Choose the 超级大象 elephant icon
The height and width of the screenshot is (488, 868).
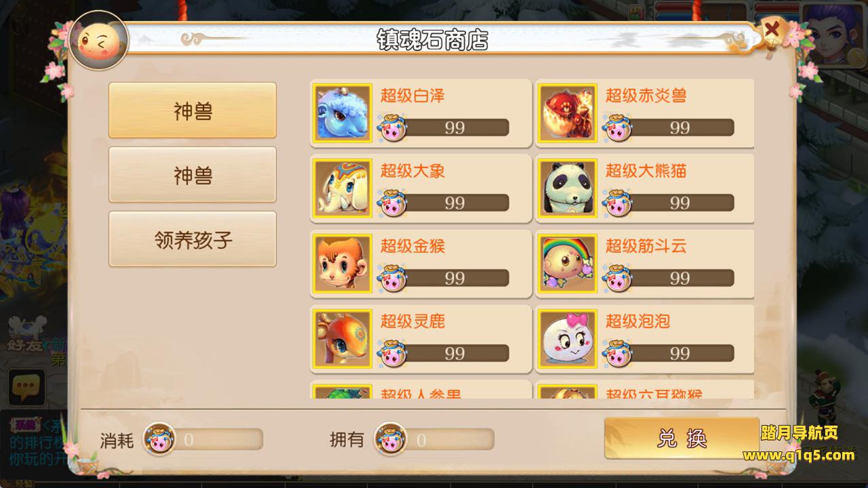coord(342,188)
